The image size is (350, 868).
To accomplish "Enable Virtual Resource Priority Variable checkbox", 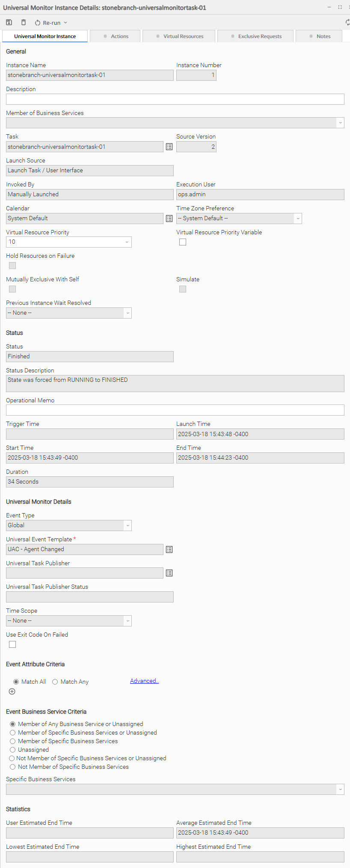I will click(183, 242).
